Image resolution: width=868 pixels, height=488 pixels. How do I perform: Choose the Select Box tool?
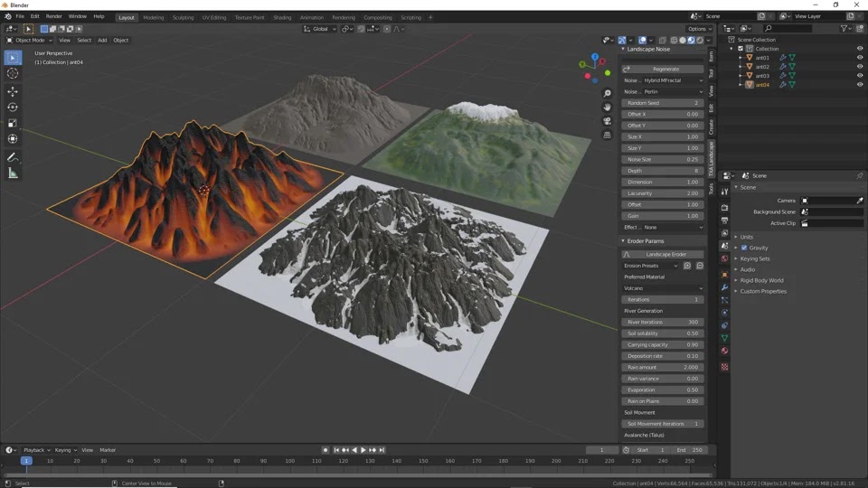pos(13,58)
